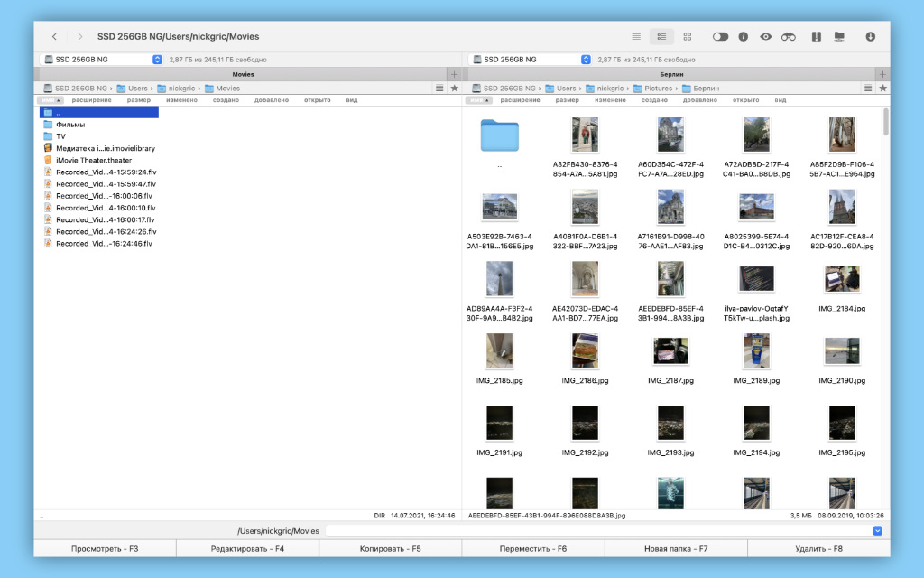Viewport: 924px width, 578px height.
Task: Open left panel SSD 256GB NG drive dropdown
Action: pyautogui.click(x=157, y=60)
